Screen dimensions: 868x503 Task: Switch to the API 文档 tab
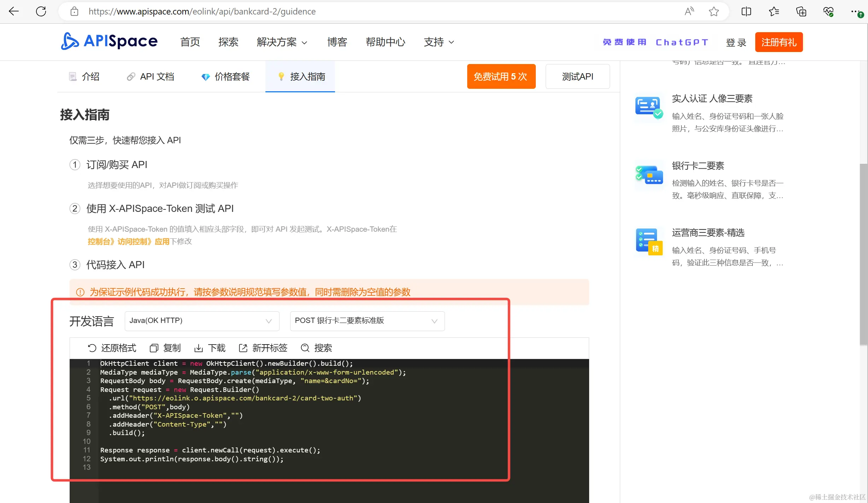(x=151, y=76)
